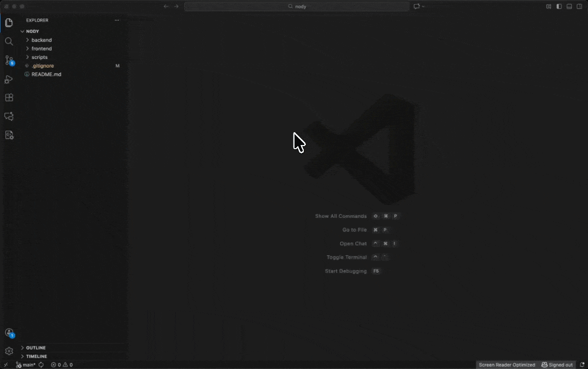Screen dimensions: 588x369
Task: Toggle the Panel visibility from the title bar
Action: tap(569, 6)
